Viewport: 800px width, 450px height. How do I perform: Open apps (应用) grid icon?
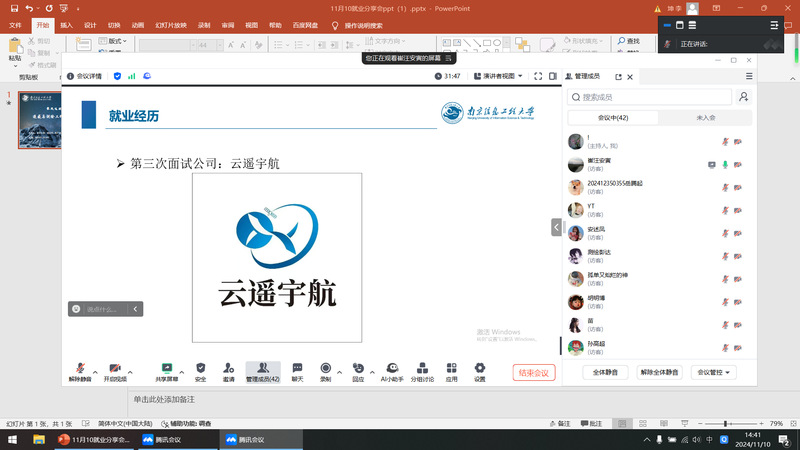pos(452,372)
